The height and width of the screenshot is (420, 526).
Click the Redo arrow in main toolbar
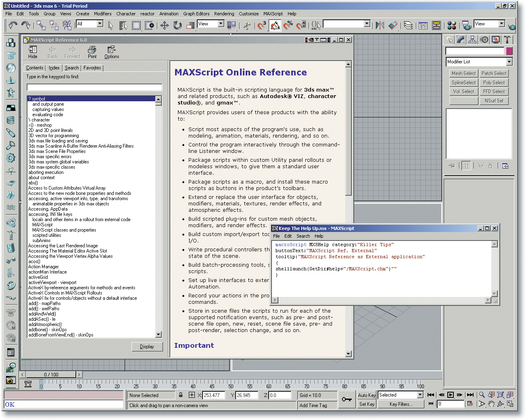tap(26, 25)
